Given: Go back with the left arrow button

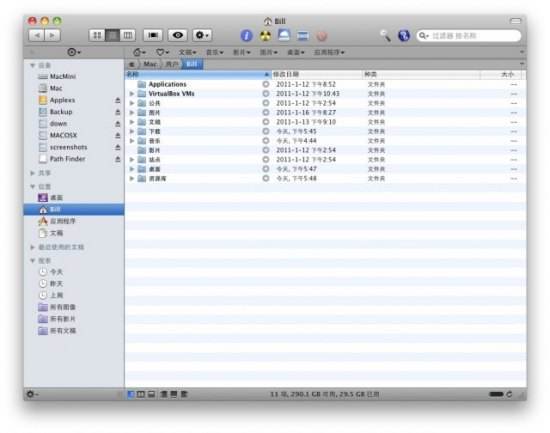Looking at the screenshot, I should [37, 35].
